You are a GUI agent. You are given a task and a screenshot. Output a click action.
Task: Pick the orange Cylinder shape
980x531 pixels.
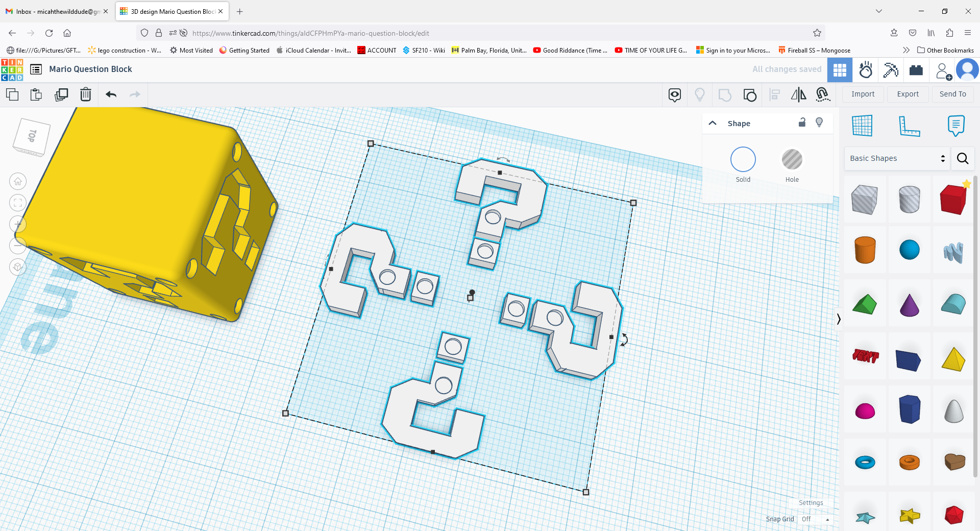tap(865, 250)
